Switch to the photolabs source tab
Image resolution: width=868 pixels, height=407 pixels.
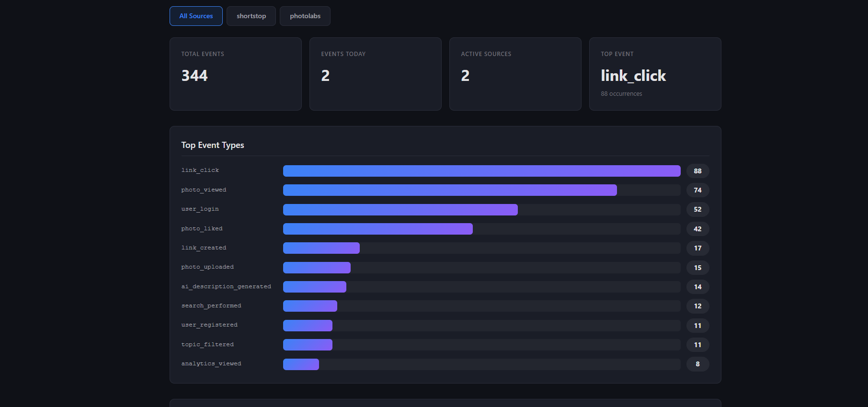coord(305,16)
